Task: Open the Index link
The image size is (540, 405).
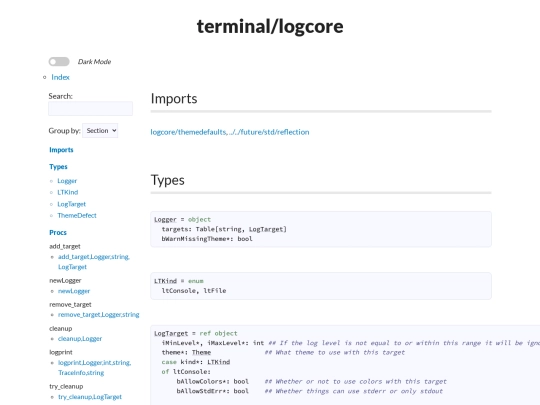Action: coord(60,77)
